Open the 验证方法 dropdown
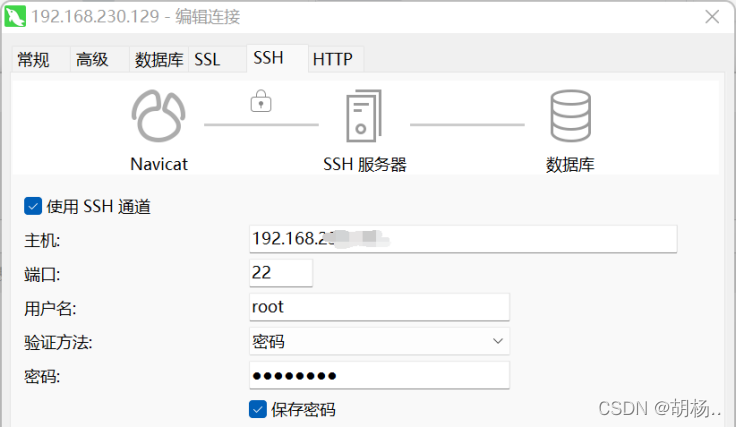736x427 pixels. coord(379,341)
